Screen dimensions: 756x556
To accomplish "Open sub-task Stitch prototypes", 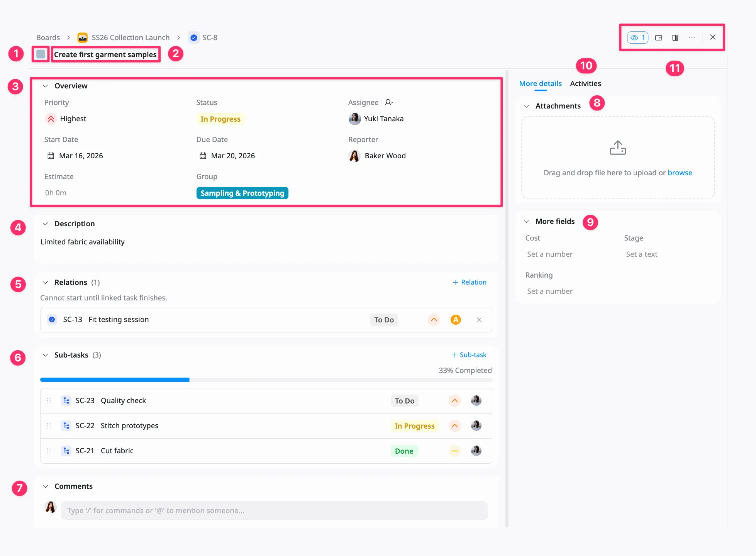I will pyautogui.click(x=129, y=425).
